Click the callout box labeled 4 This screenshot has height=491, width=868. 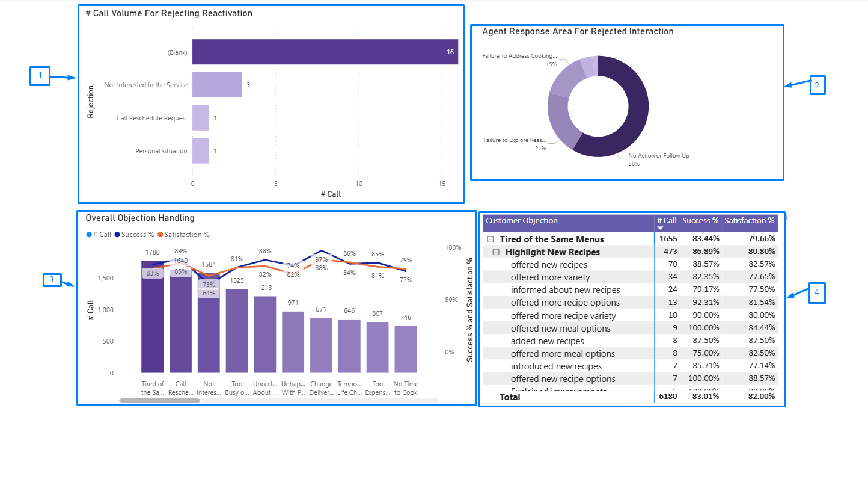[817, 293]
